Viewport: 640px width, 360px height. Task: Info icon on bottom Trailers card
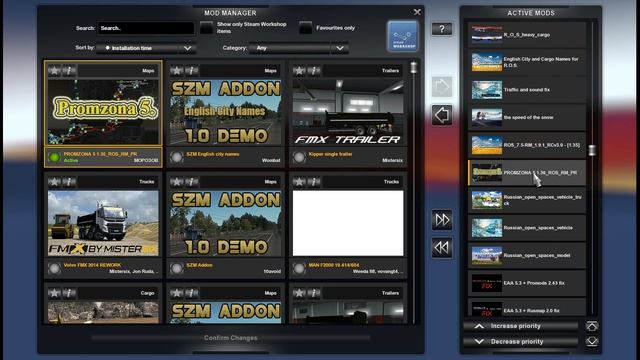pos(314,293)
